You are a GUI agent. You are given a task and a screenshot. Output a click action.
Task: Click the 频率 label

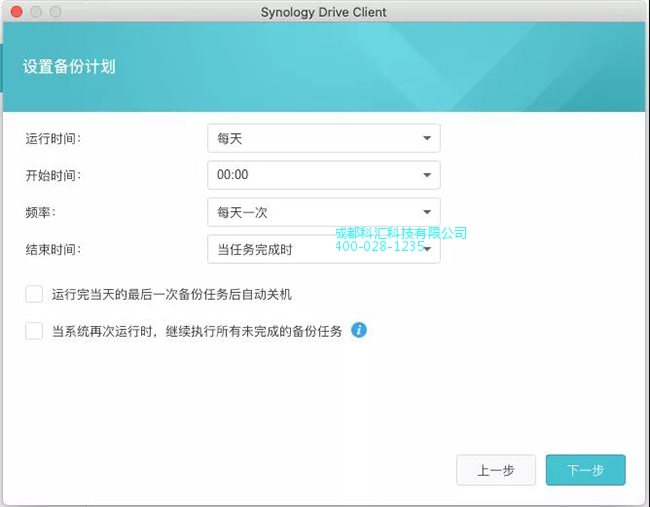(41, 212)
